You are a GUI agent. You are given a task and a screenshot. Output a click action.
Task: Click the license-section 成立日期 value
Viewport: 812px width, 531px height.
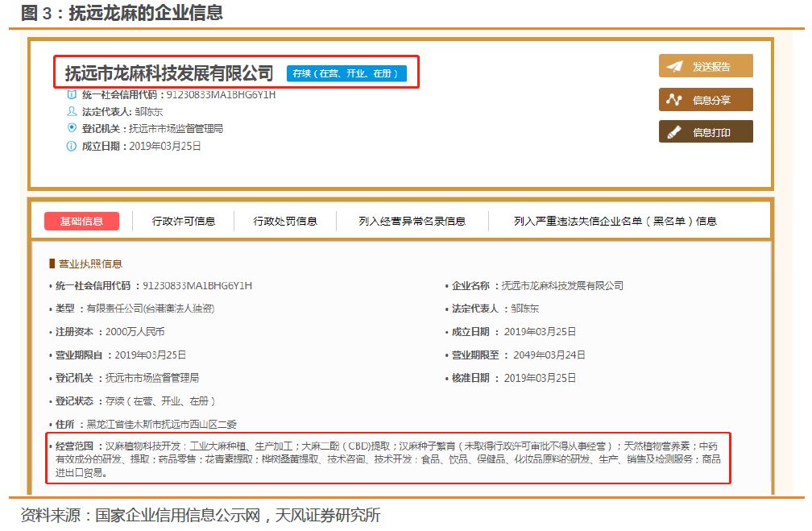click(x=540, y=331)
